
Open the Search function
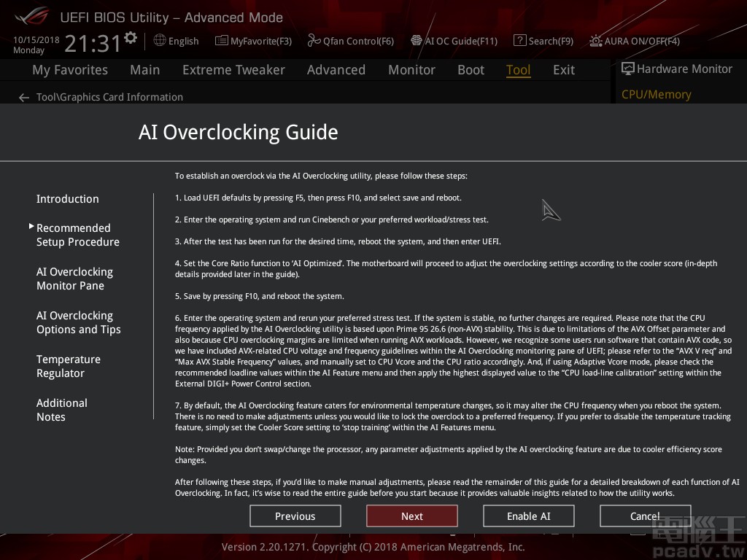coord(543,41)
